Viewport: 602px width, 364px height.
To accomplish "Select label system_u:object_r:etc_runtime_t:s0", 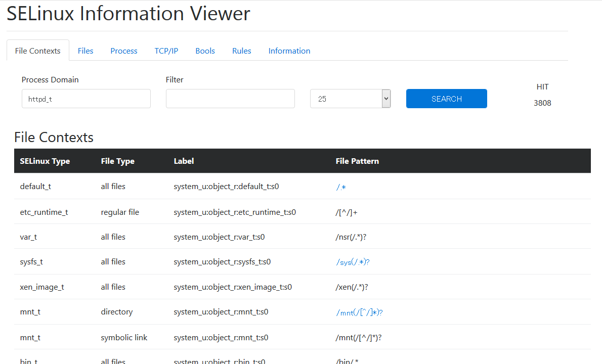I will click(x=235, y=212).
